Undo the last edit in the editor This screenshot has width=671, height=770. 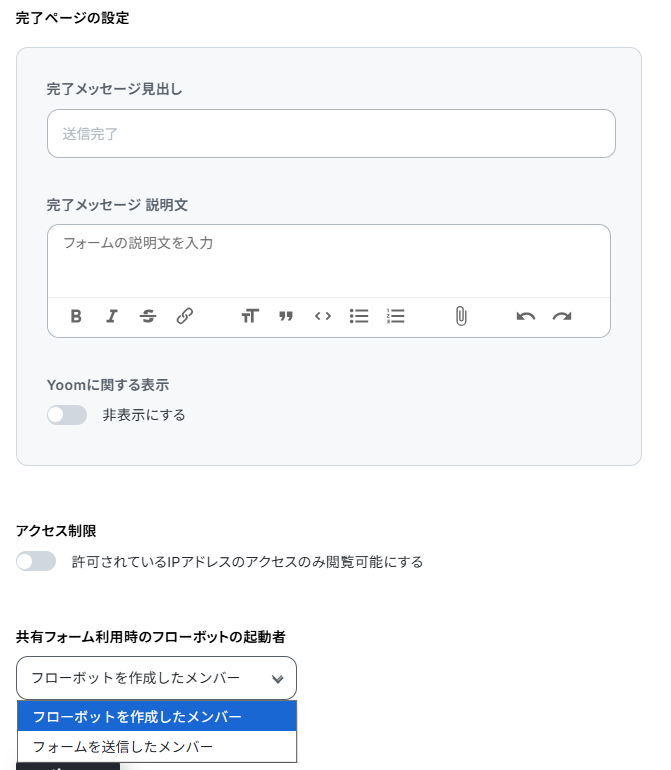526,316
